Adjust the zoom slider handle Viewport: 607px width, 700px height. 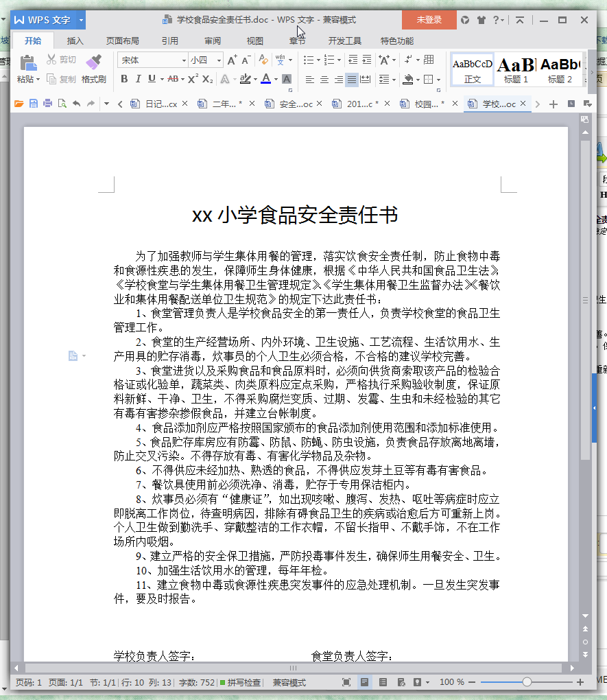click(x=527, y=682)
